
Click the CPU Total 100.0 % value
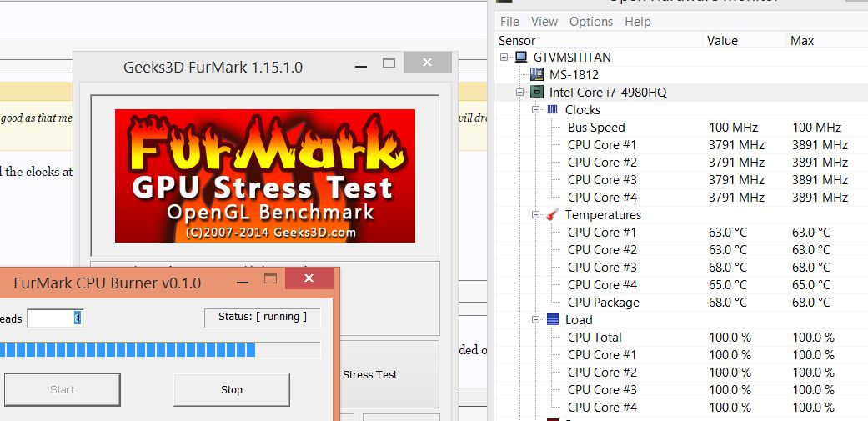tap(730, 338)
